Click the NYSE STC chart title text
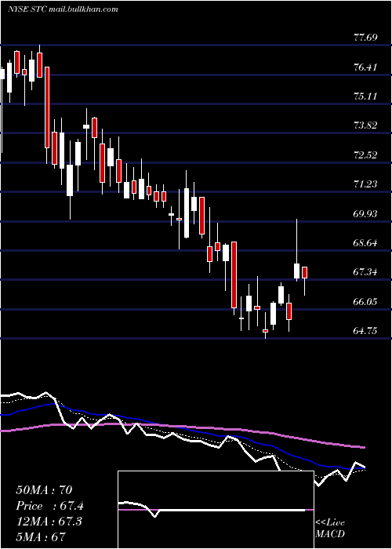 coord(63,9)
